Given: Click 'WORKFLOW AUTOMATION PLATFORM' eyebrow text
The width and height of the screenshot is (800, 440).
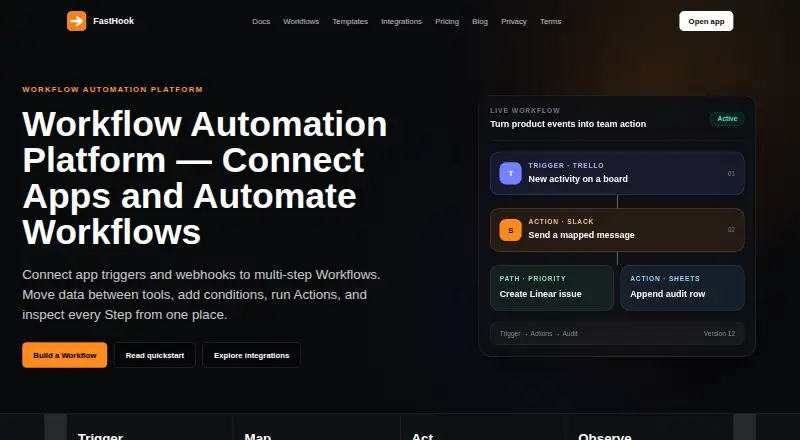Looking at the screenshot, I should click(113, 89).
